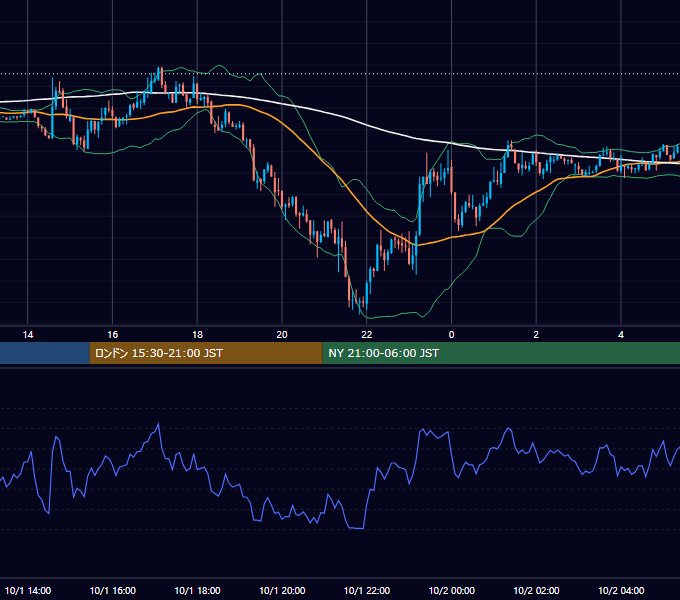
Task: Click the 10/2 04:00 oscillator axis label
Action: click(x=621, y=590)
